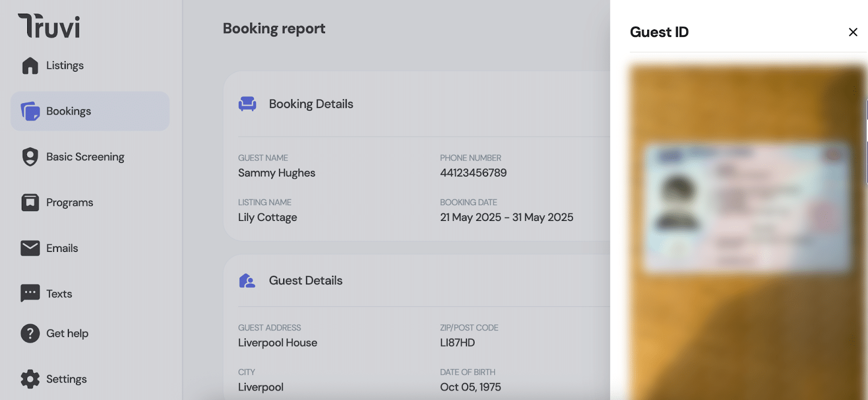The width and height of the screenshot is (868, 400).
Task: Click the Truvi logo
Action: [49, 26]
